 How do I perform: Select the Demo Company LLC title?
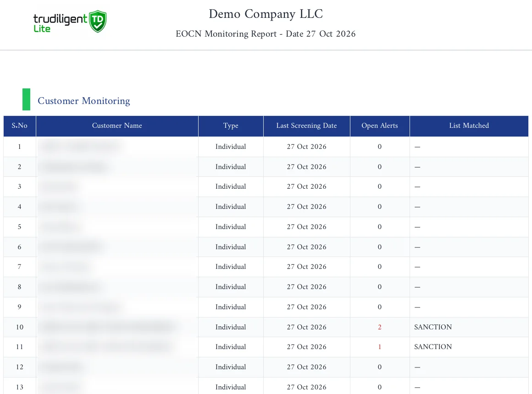(266, 14)
